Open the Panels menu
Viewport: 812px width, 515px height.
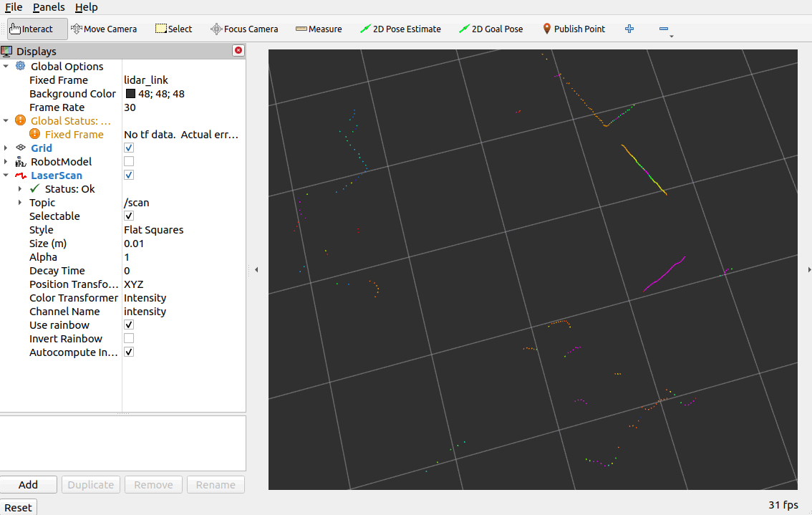click(x=49, y=7)
